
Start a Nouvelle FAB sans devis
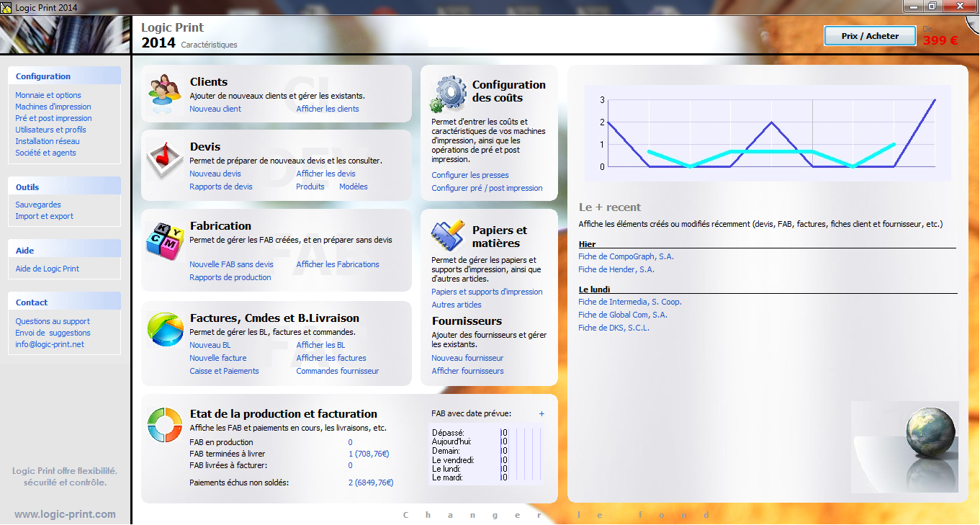click(231, 264)
